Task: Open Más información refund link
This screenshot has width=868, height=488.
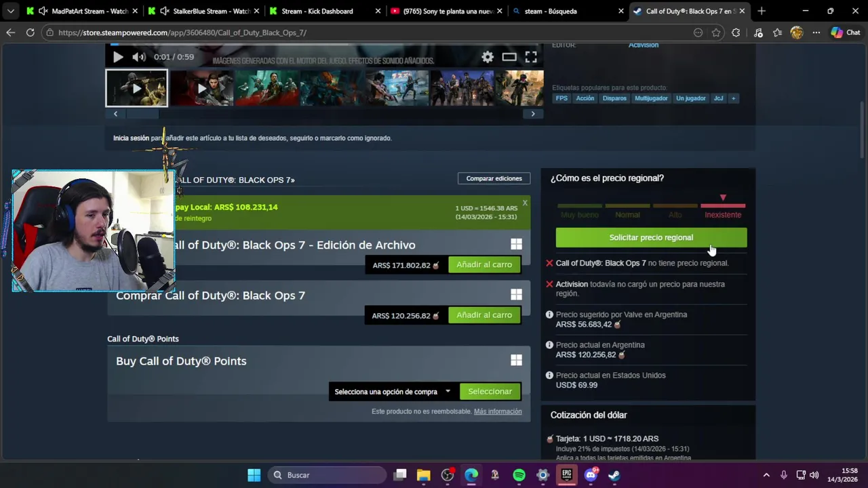Action: click(498, 411)
